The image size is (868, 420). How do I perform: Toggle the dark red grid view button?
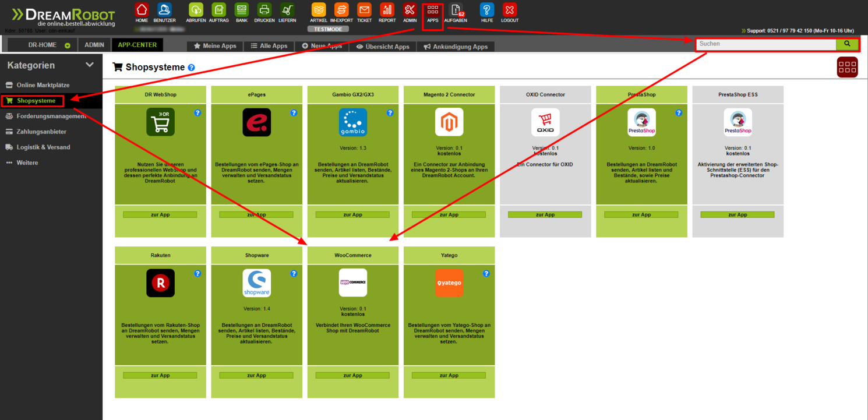847,67
